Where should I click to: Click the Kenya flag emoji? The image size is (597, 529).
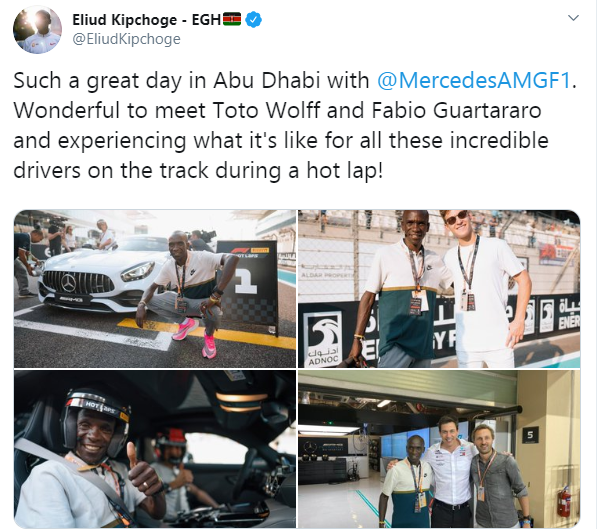(232, 19)
